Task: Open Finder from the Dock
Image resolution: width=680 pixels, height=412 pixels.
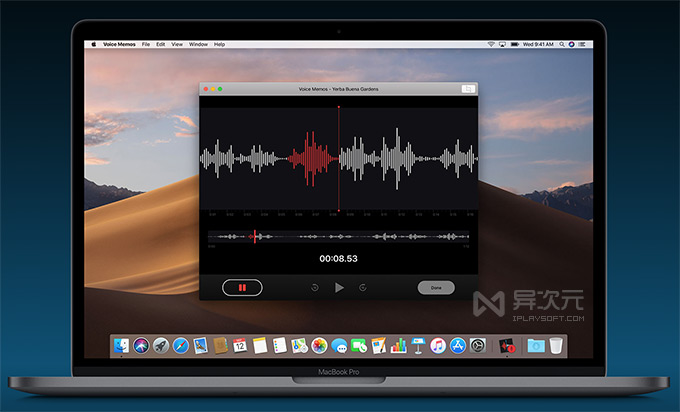Action: (x=121, y=345)
